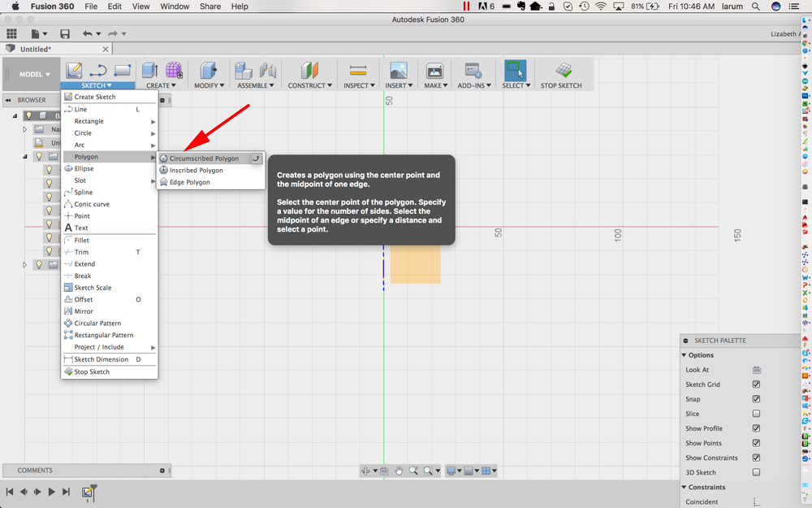Open the File document dropdown arrow

click(x=45, y=34)
